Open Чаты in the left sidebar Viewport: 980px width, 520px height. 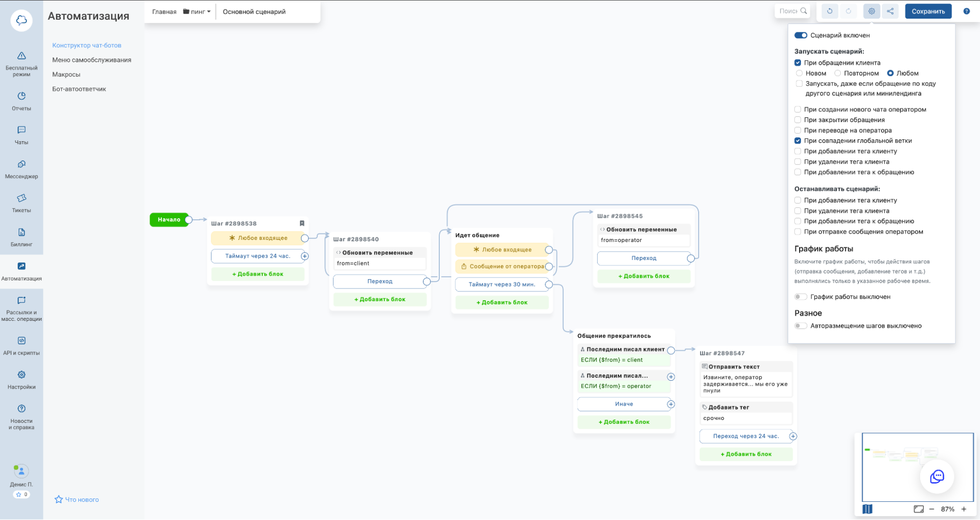22,135
